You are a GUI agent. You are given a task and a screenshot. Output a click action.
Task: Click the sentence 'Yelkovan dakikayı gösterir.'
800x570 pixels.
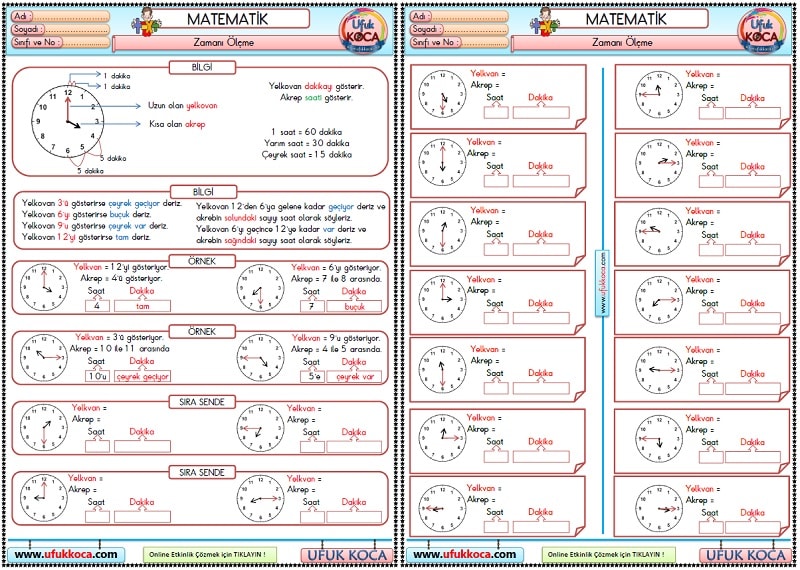click(x=316, y=86)
